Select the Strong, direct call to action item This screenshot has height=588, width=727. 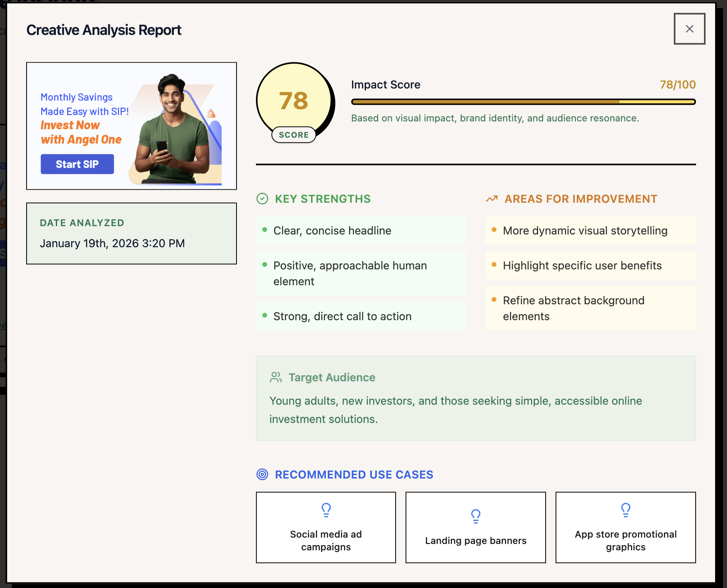click(x=361, y=316)
